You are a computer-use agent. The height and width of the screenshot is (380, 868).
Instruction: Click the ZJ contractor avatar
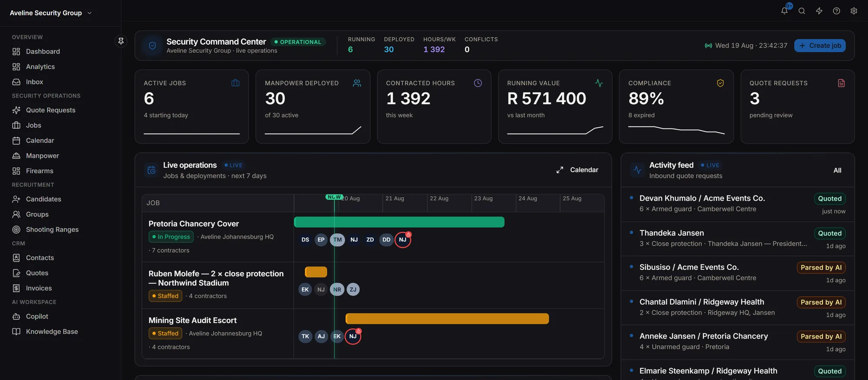click(353, 290)
